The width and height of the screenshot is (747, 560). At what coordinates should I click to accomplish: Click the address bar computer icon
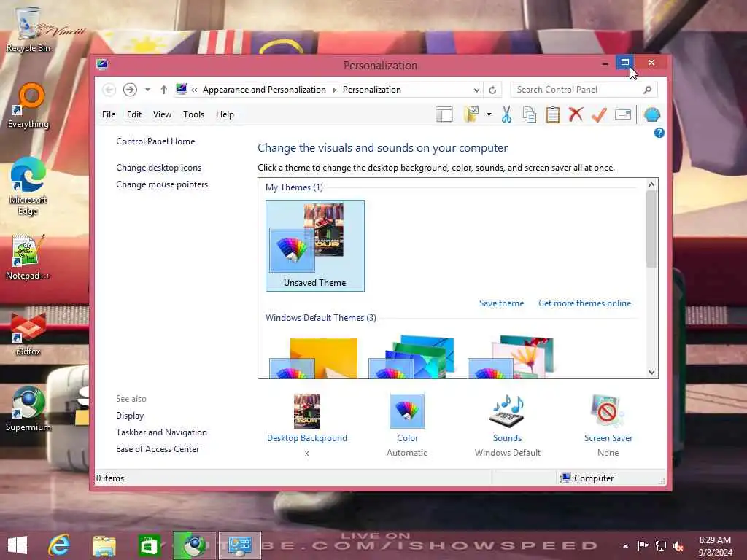pyautogui.click(x=182, y=89)
